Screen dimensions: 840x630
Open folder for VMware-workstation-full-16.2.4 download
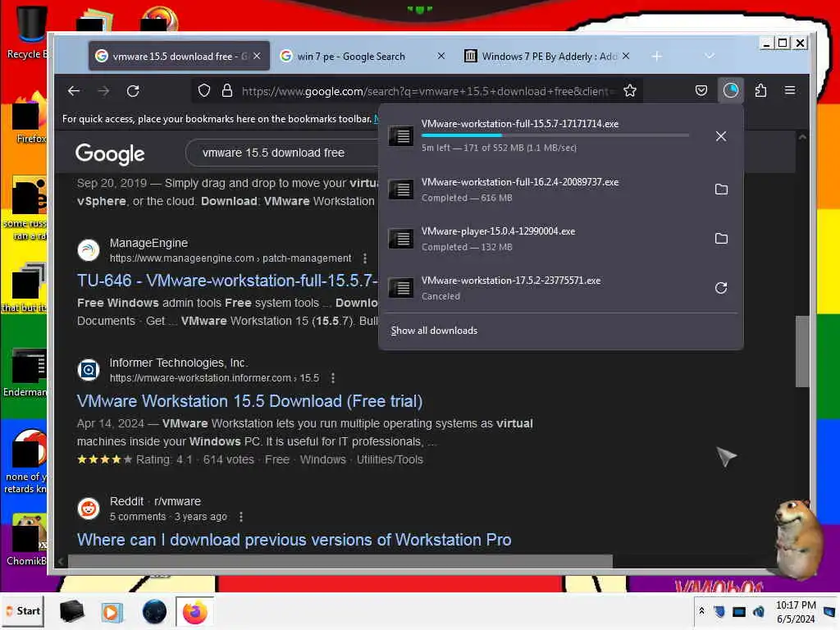click(x=721, y=189)
